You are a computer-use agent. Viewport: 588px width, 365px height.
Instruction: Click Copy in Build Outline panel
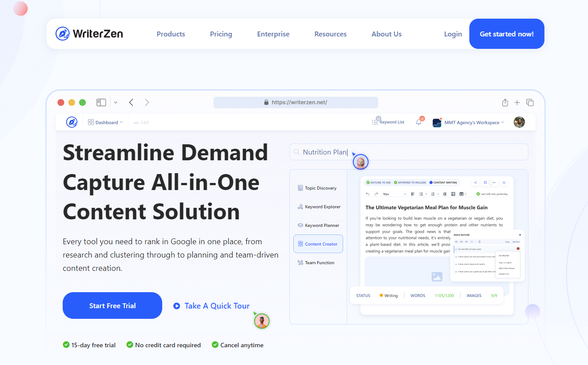[507, 242]
